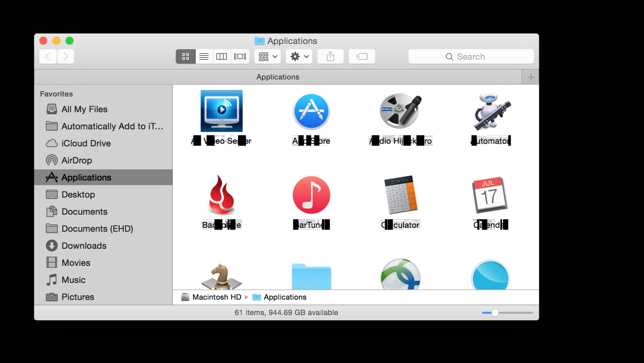This screenshot has width=644, height=363.
Task: Open Pictures in the sidebar
Action: [103, 297]
